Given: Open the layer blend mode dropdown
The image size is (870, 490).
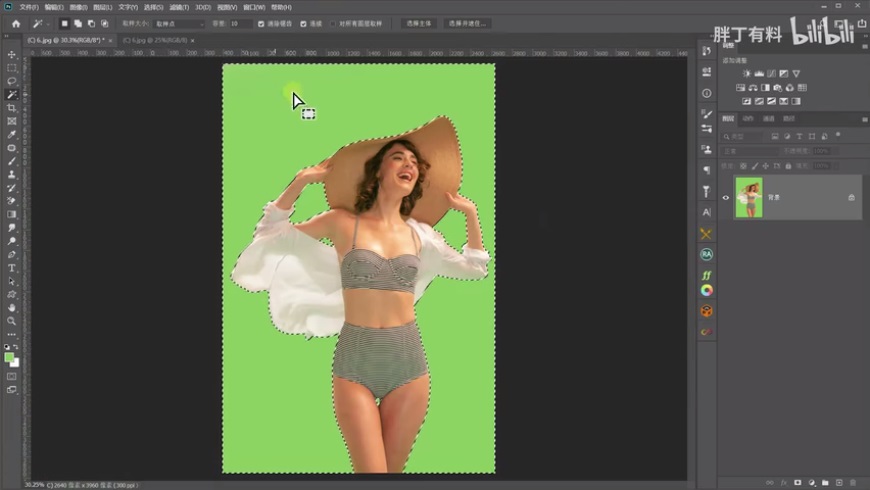Looking at the screenshot, I should coord(750,151).
